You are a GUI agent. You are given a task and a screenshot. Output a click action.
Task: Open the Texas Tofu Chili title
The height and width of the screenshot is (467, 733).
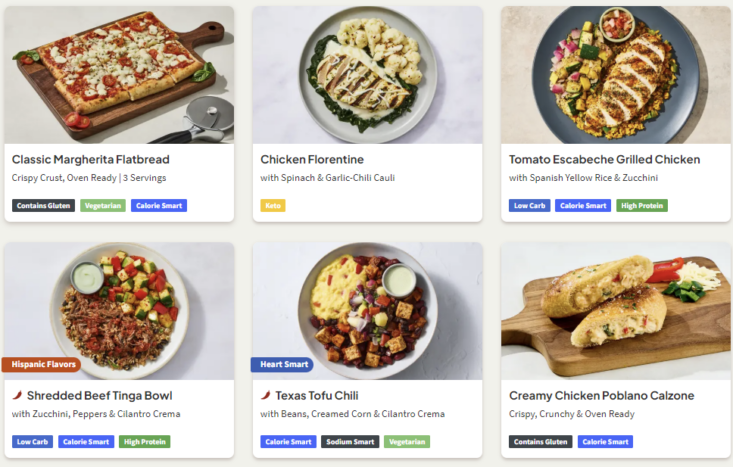(317, 395)
